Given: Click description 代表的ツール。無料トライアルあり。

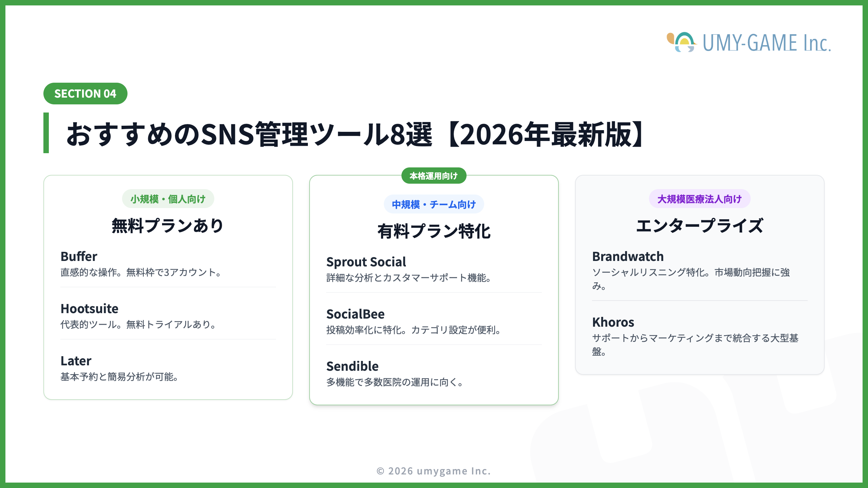Looking at the screenshot, I should point(138,325).
